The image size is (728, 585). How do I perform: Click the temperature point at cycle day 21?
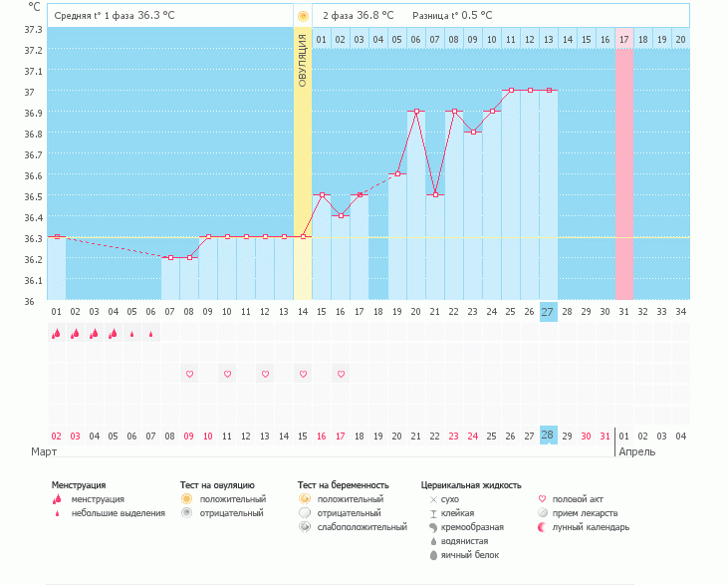click(435, 194)
